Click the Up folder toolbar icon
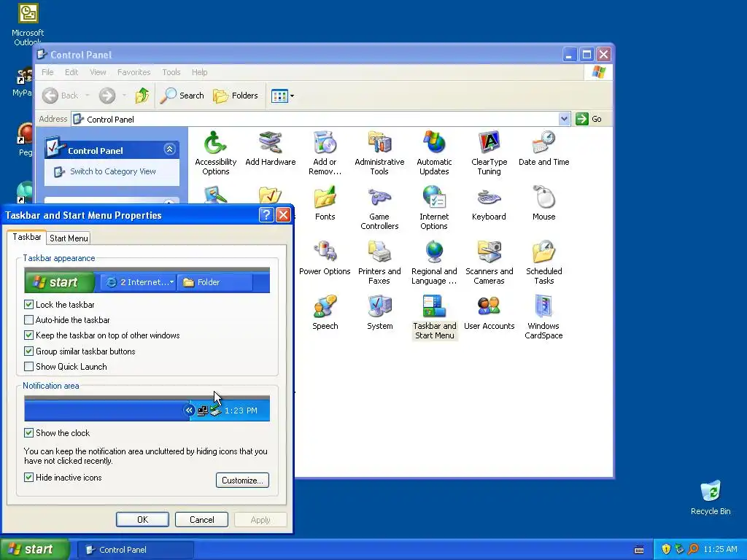 pos(142,96)
